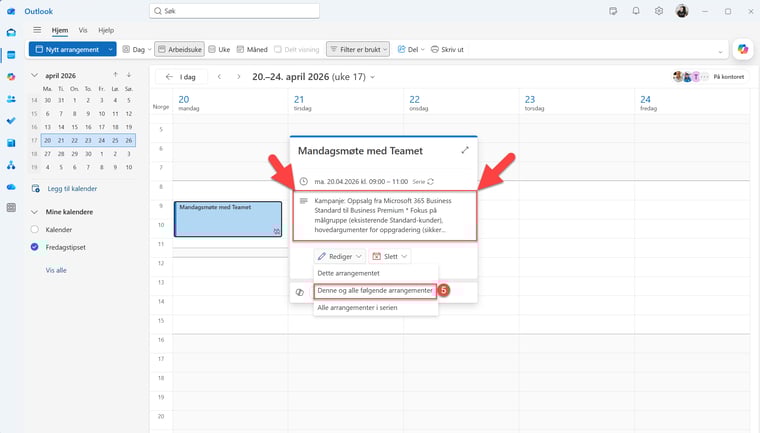This screenshot has width=760, height=433.
Task: Open the OneDrive cloud icon in sidebar
Action: coord(11,187)
